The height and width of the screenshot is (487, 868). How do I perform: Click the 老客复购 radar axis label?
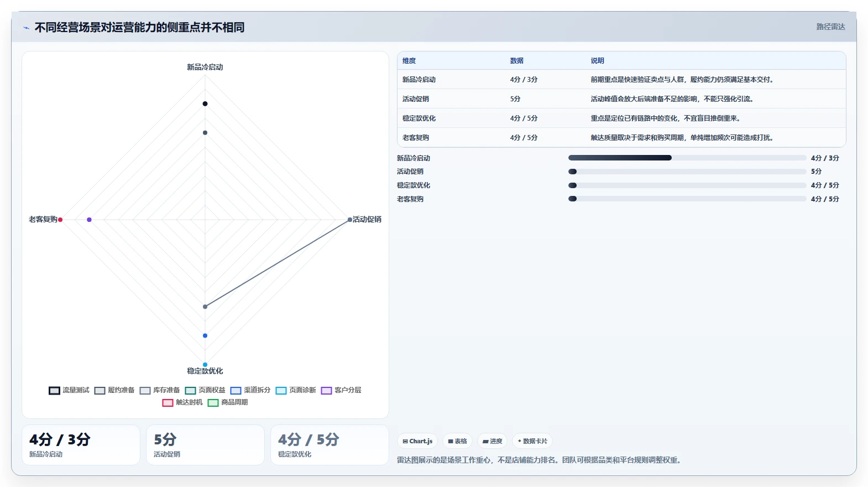(43, 220)
